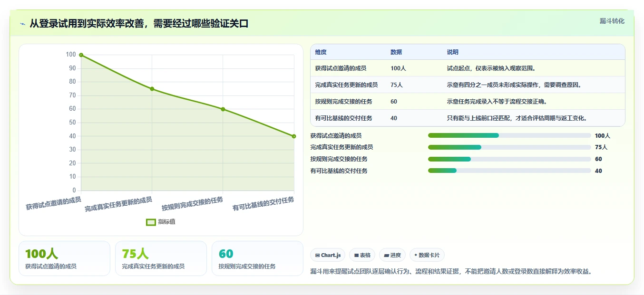Toggle the 指标值 legend color box
The width and height of the screenshot is (644, 295).
(151, 222)
